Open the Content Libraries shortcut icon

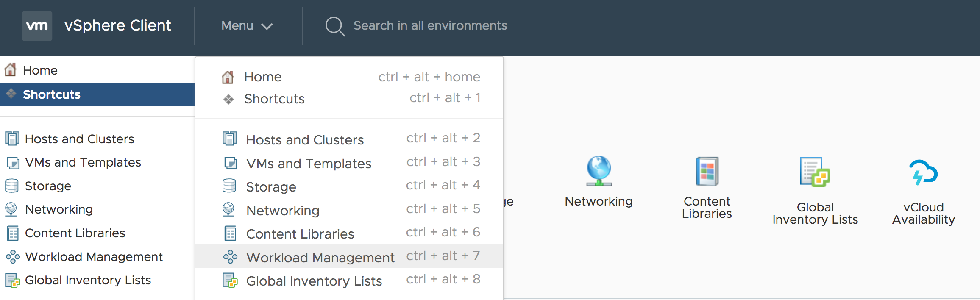click(707, 172)
